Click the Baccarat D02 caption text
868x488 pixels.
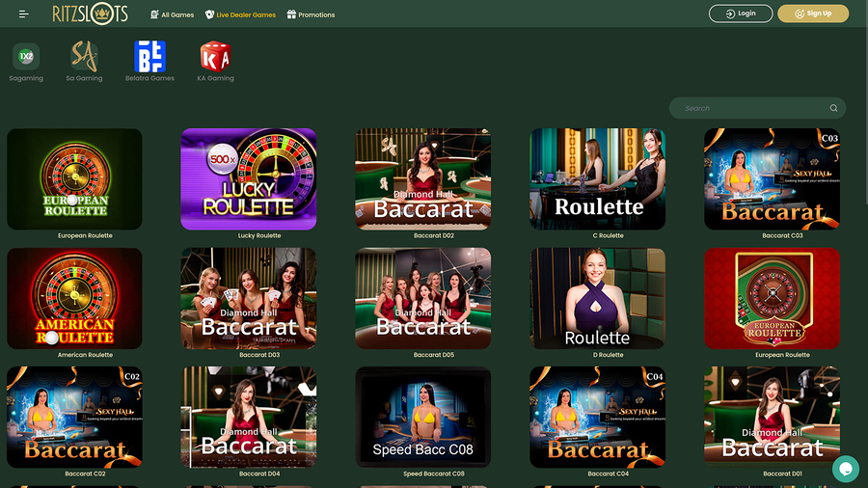[x=433, y=235]
